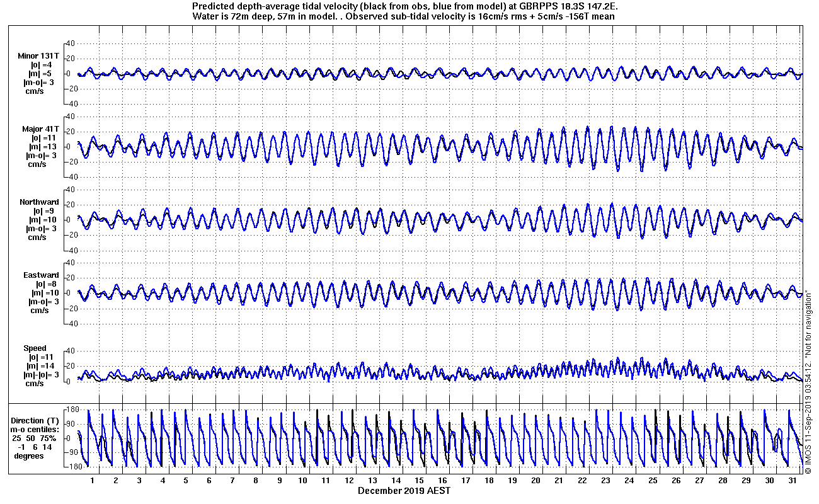Click day "3" on the date axis
The width and height of the screenshot is (819, 504).
pos(139,481)
